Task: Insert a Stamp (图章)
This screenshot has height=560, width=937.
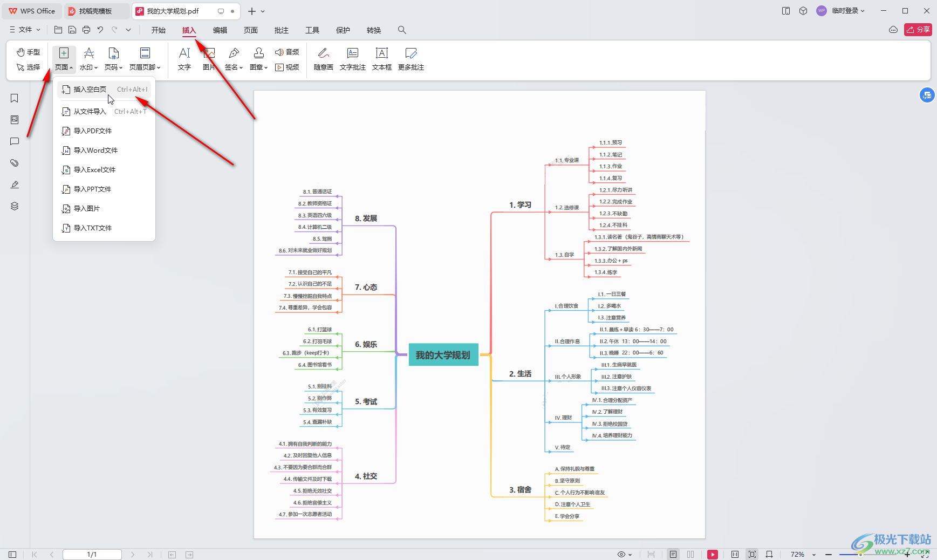Action: [x=258, y=59]
